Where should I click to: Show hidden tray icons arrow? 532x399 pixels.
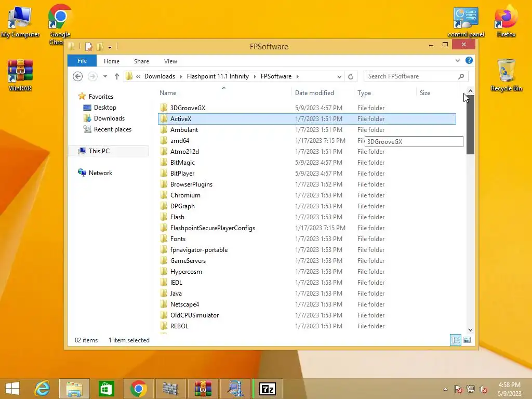(445, 389)
